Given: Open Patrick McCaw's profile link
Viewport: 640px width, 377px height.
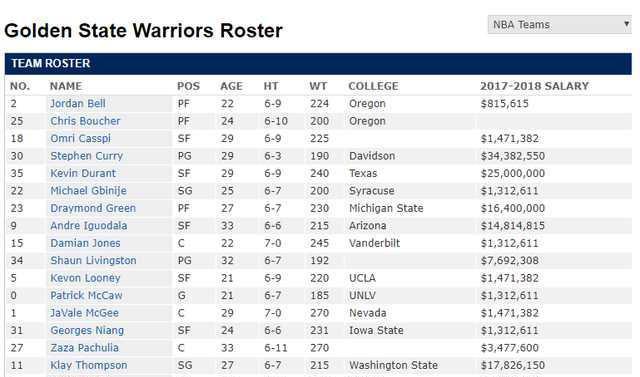Looking at the screenshot, I should (87, 295).
